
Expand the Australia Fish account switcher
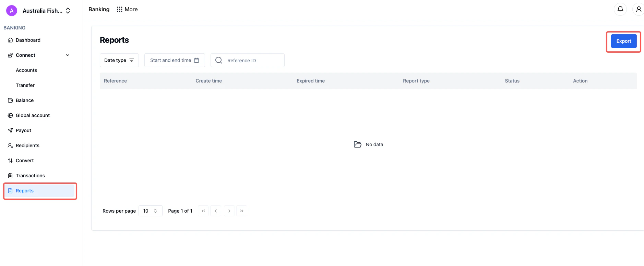tap(46, 11)
